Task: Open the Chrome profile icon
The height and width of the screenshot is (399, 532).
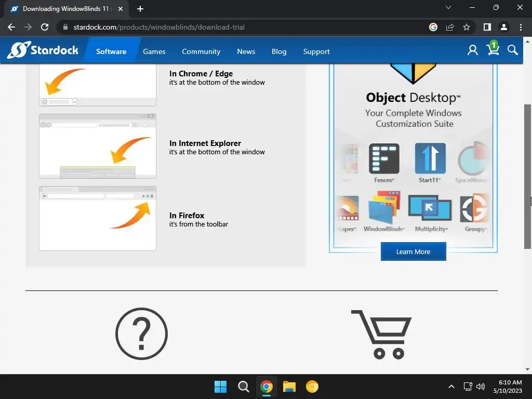Action: [504, 27]
